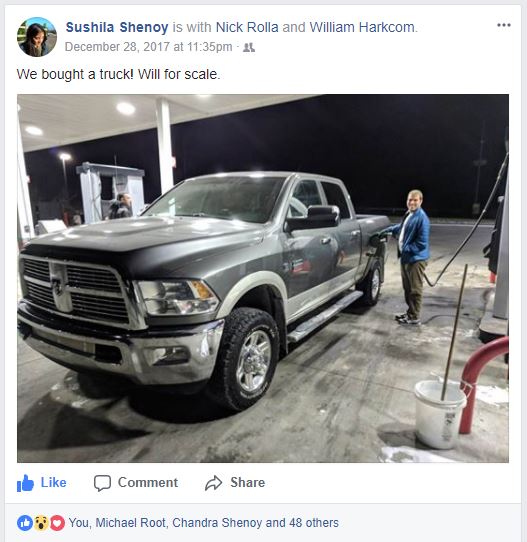Click the Share arrow icon
Screen dimensions: 527x542
214,483
